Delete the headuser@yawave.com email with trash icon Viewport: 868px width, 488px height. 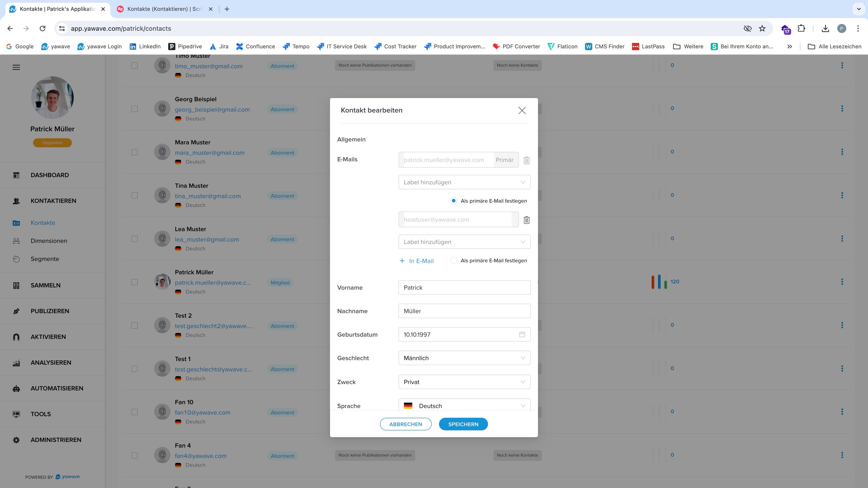tap(526, 220)
